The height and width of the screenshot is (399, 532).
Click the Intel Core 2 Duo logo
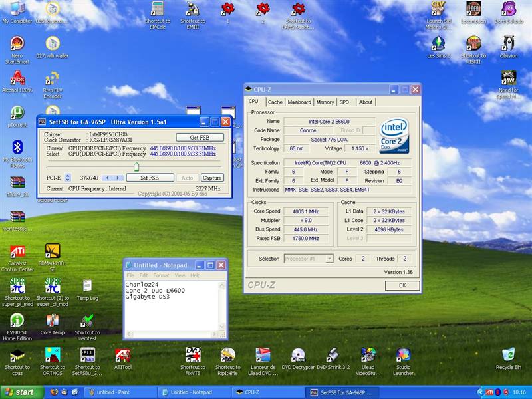click(394, 136)
